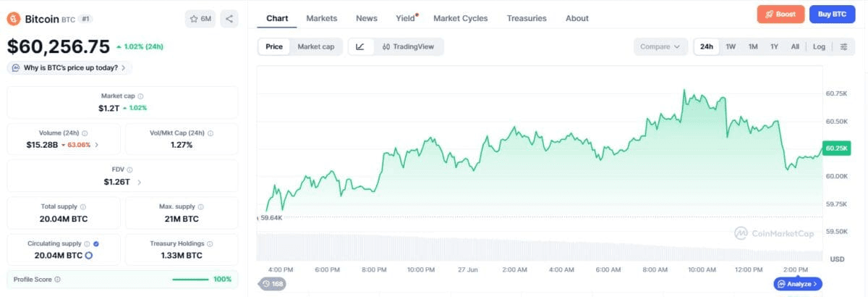Toggle chart to Market cap view

[x=316, y=46]
